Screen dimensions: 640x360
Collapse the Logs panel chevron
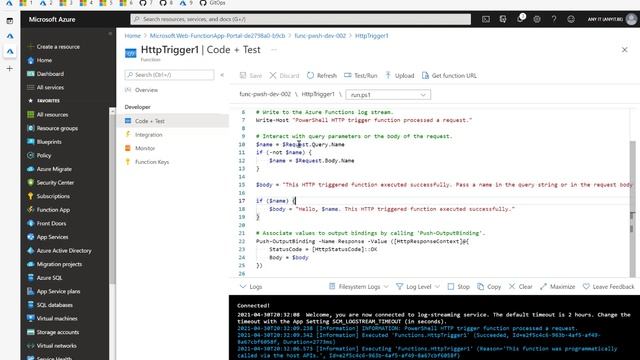(243, 287)
